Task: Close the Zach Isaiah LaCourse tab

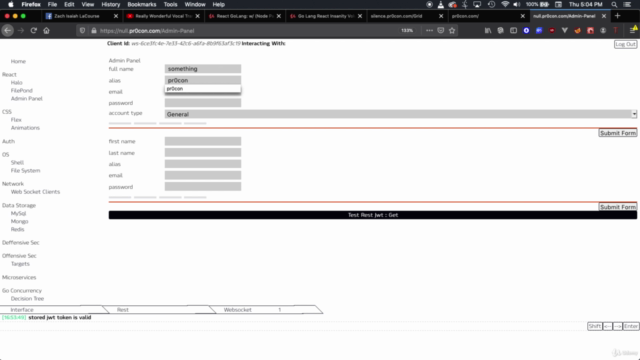Action: [x=116, y=16]
